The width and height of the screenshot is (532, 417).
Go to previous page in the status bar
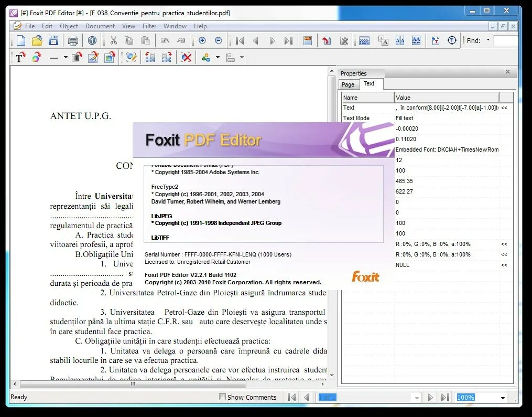click(x=307, y=397)
